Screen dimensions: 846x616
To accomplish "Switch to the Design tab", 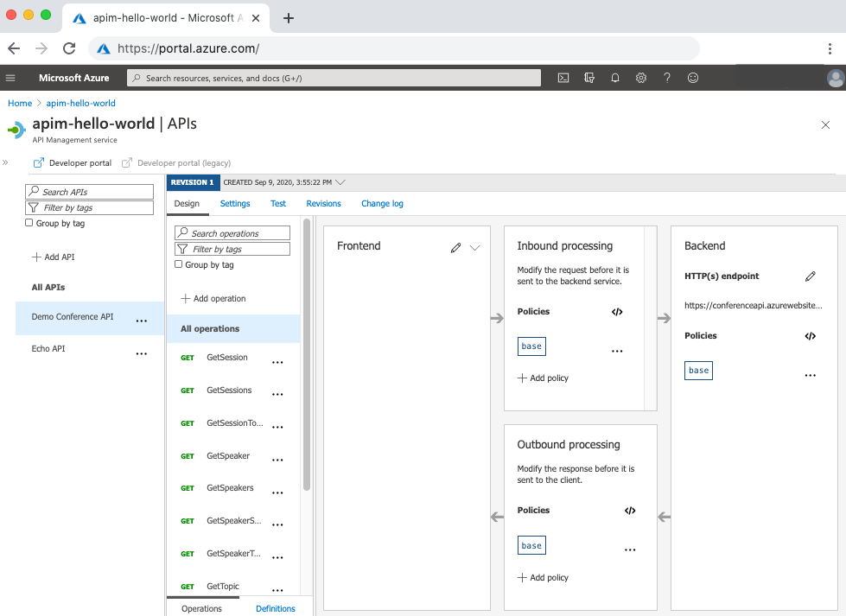I will pyautogui.click(x=187, y=203).
